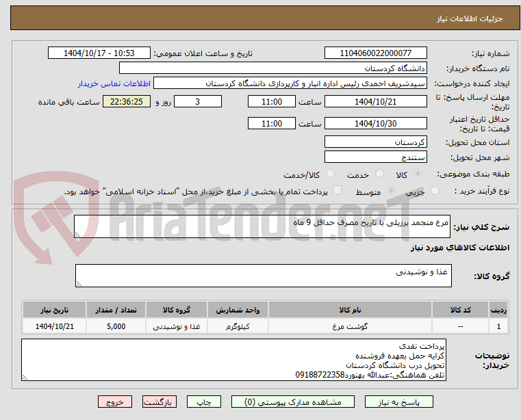Image resolution: width=521 pixels, height=420 pixels.
Task: Click the delivery province field کردستان
Action: click(x=375, y=142)
